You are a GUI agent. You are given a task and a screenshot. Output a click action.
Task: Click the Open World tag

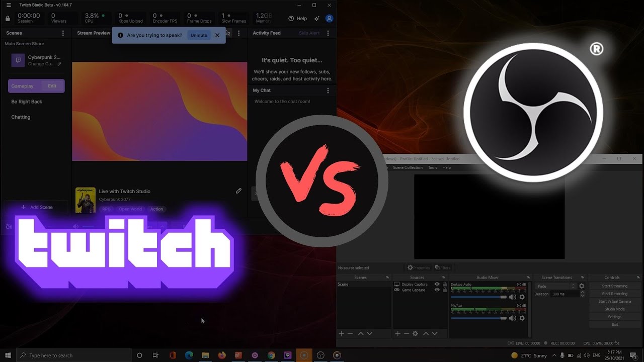tap(130, 209)
